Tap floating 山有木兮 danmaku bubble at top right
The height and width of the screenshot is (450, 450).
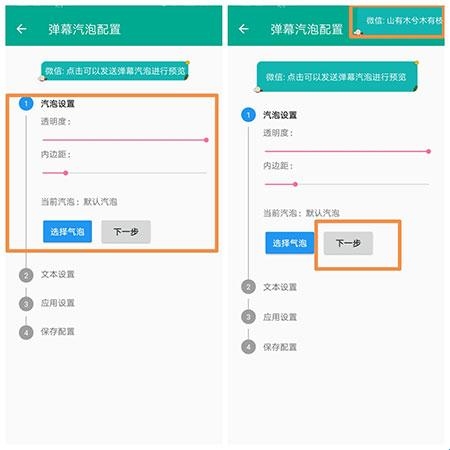tap(398, 21)
